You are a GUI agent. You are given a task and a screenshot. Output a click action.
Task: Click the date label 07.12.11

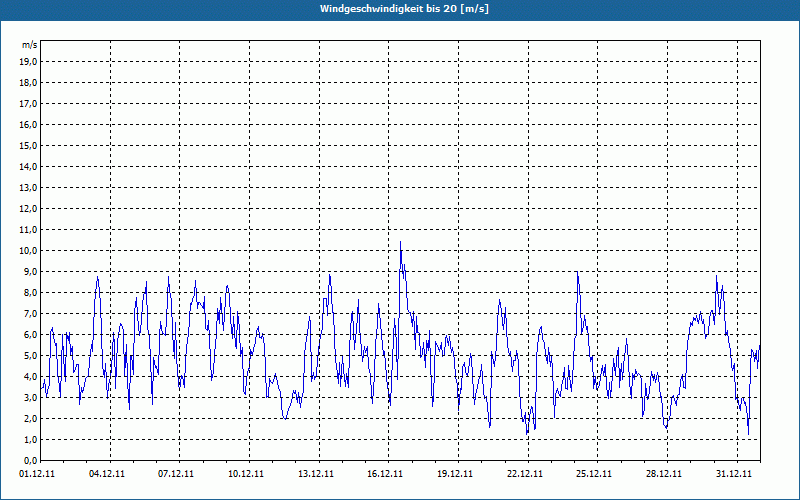pyautogui.click(x=176, y=473)
